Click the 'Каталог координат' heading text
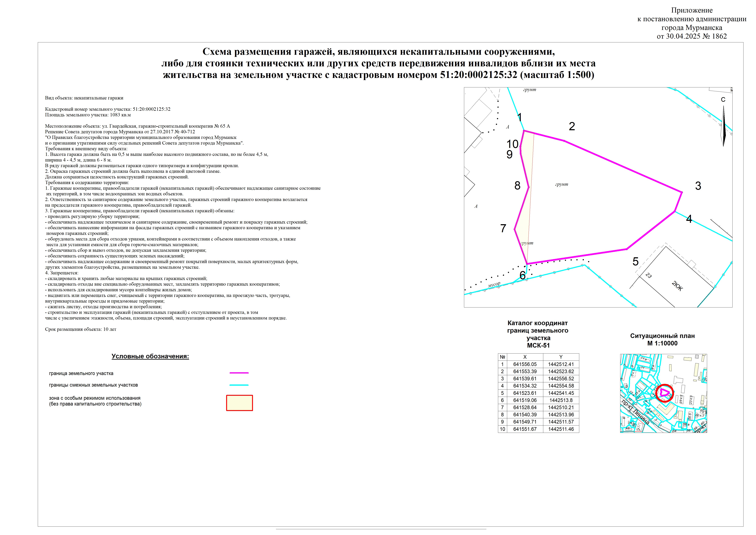The width and height of the screenshot is (756, 535). (x=537, y=323)
